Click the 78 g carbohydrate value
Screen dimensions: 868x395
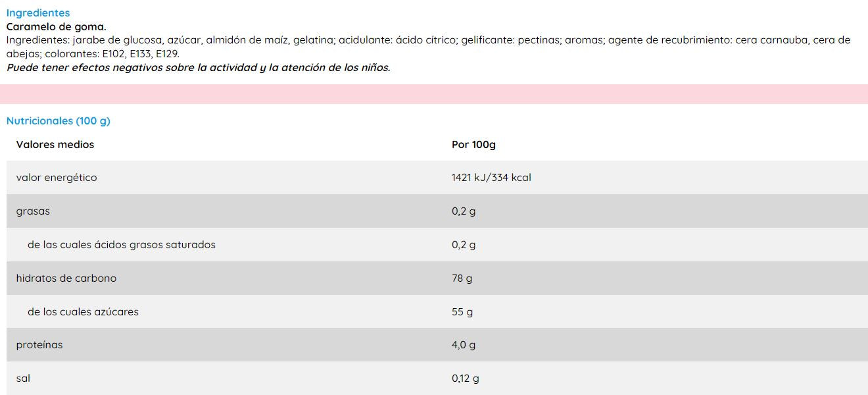462,278
